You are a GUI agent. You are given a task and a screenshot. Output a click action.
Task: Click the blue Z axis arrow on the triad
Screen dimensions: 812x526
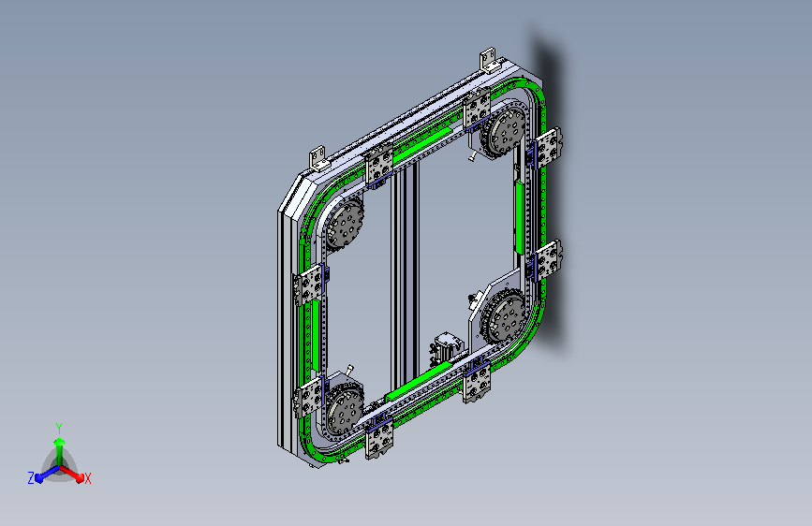coord(47,475)
